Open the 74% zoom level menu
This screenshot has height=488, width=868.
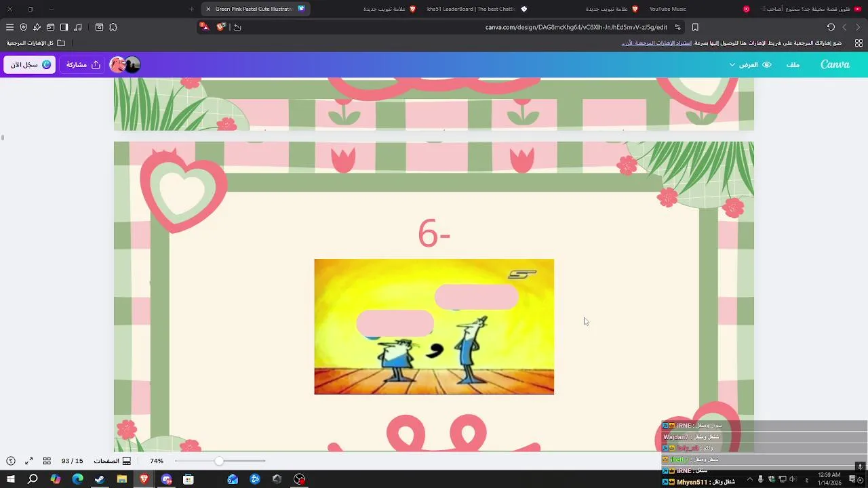(157, 461)
